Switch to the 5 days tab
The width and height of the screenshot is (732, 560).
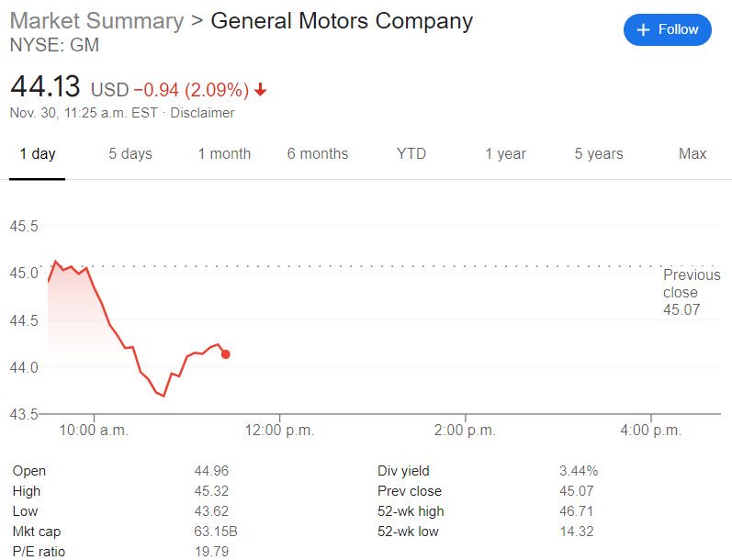point(130,154)
